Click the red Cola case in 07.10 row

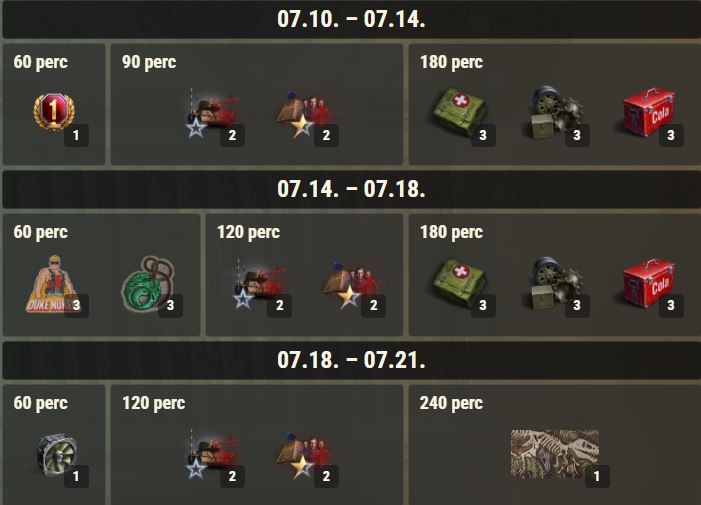tap(649, 112)
